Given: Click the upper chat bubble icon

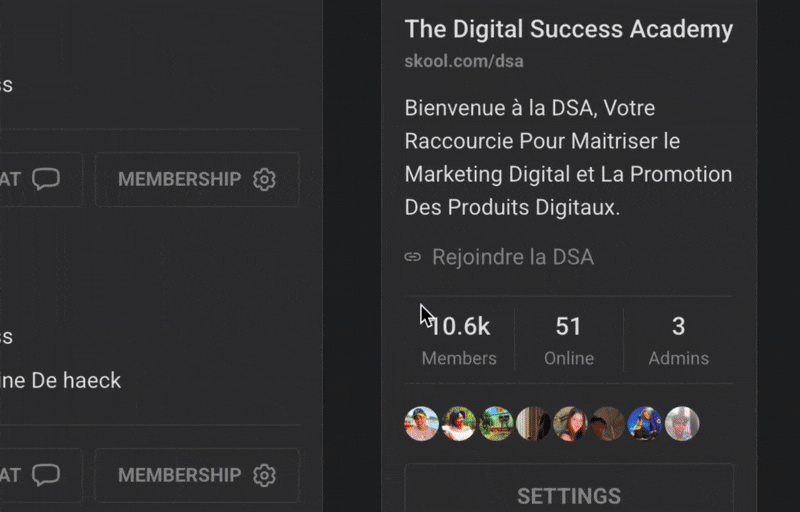Looking at the screenshot, I should coord(46,179).
